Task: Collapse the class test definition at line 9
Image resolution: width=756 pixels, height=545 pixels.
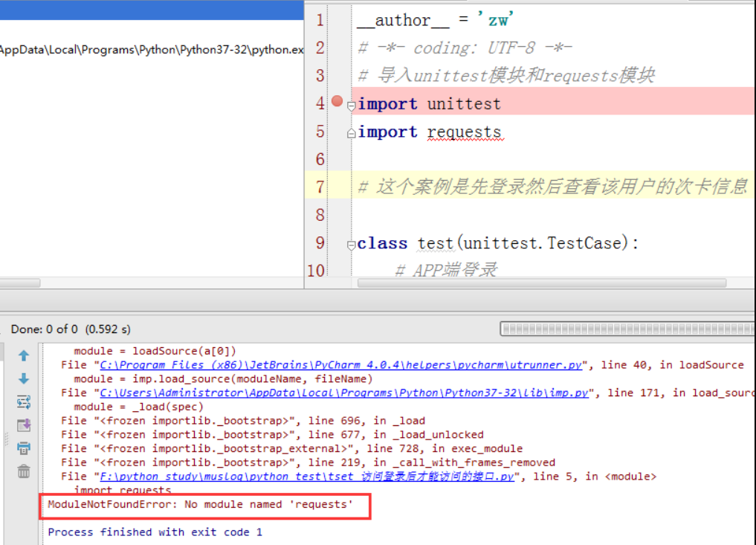Action: click(351, 245)
